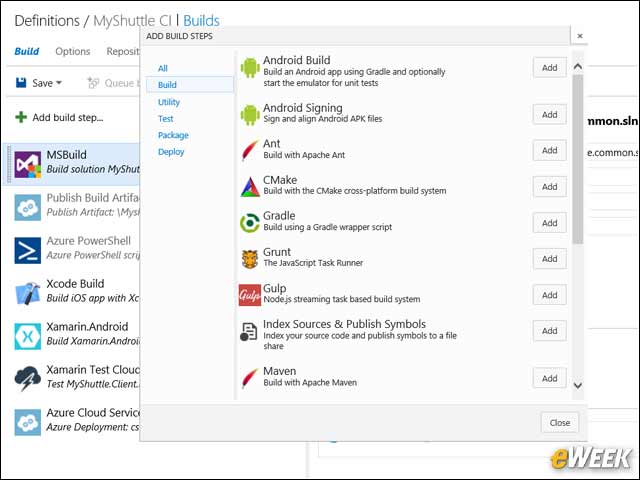Click the Maven title text

coord(279,371)
